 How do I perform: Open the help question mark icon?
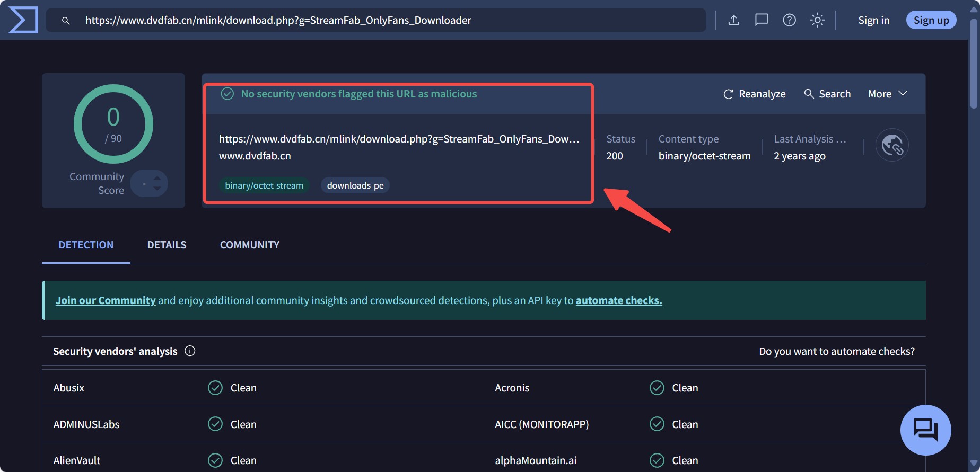(789, 20)
